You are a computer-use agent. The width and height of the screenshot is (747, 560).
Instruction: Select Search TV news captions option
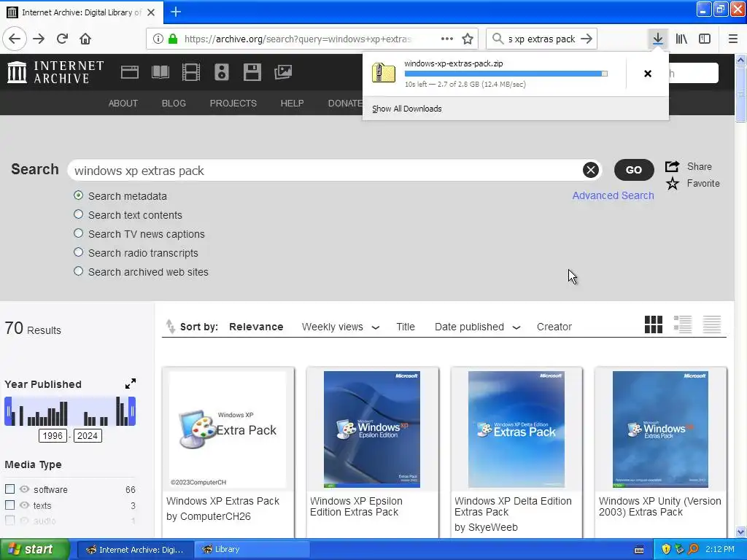tap(79, 233)
